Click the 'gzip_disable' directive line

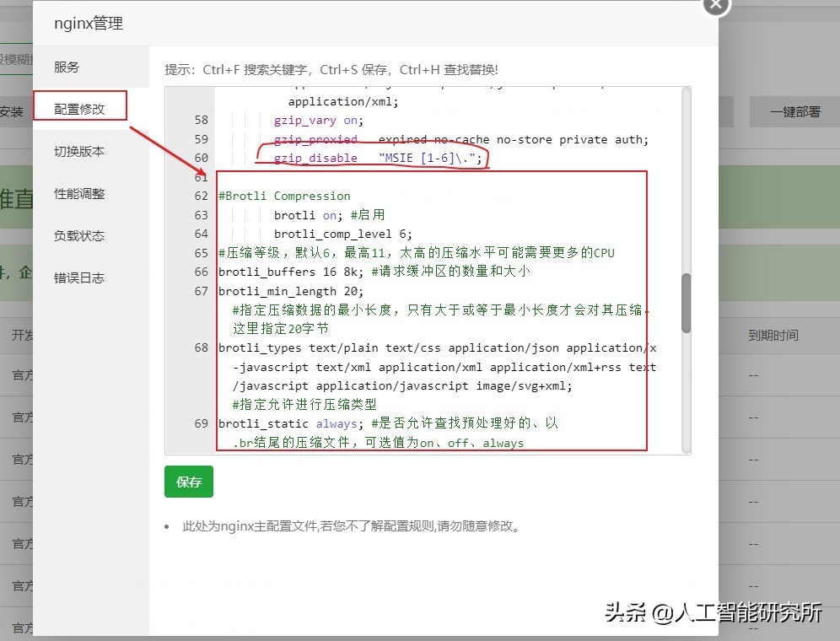[x=378, y=158]
